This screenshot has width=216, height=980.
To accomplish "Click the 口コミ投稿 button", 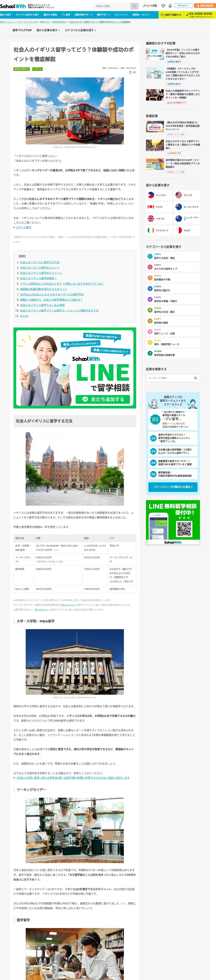I will click(150, 6).
